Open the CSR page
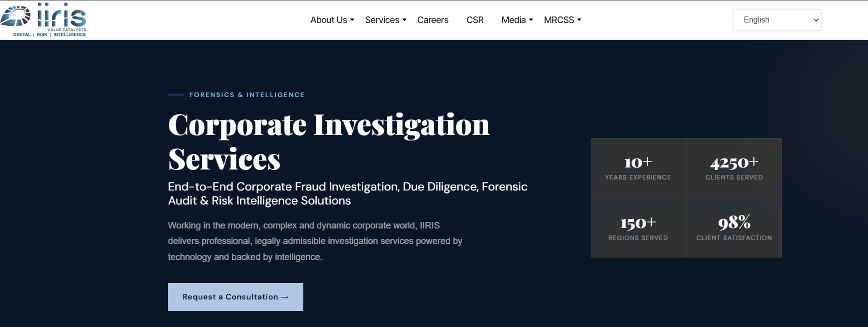The height and width of the screenshot is (327, 868). (x=475, y=20)
